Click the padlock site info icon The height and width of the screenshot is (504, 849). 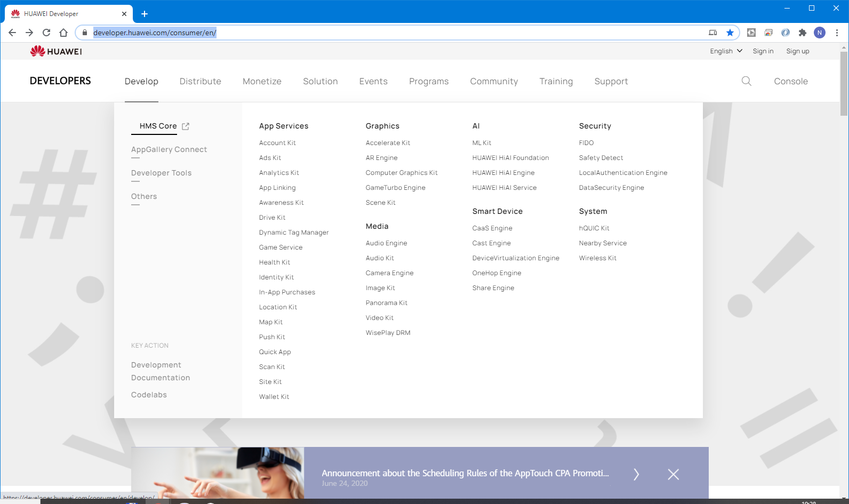84,33
